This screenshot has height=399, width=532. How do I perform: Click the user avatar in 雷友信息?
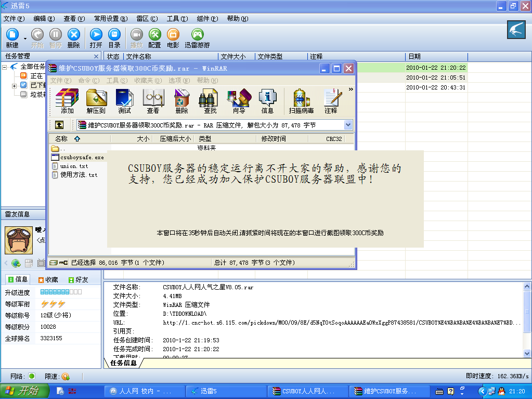pos(19,240)
